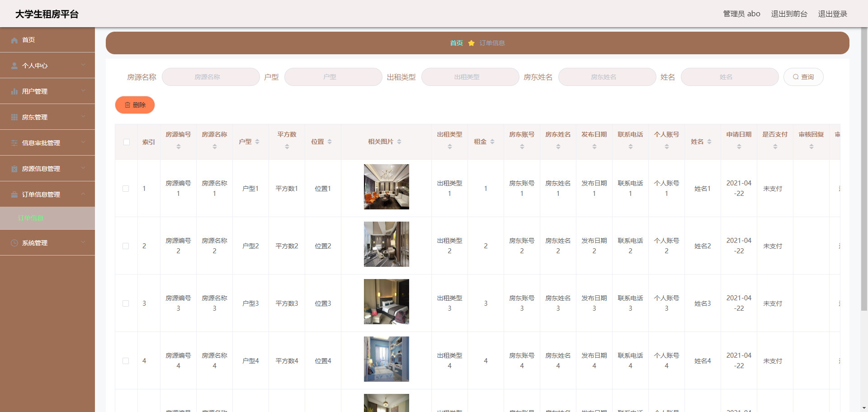Sort by 房源编号 column arrows

coord(179,147)
